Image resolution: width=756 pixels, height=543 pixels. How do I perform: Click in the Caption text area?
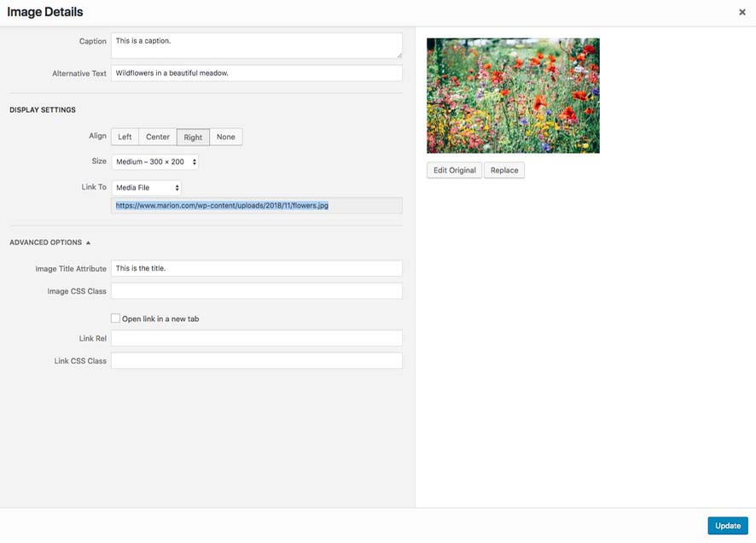pos(256,46)
